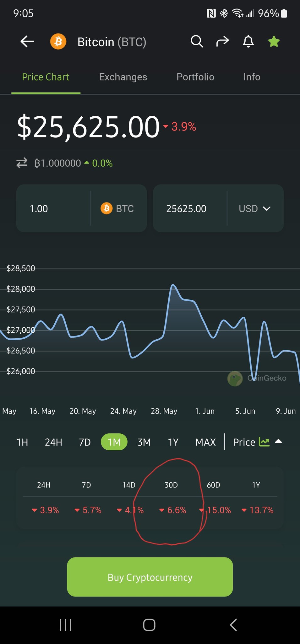This screenshot has width=300, height=644.
Task: Open Android recent apps button
Action: [66, 625]
